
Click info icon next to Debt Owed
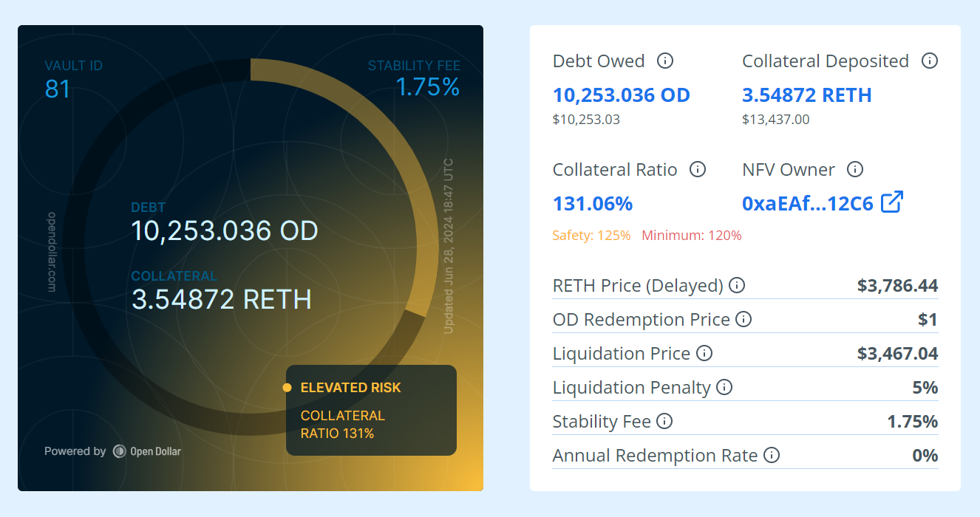(664, 61)
